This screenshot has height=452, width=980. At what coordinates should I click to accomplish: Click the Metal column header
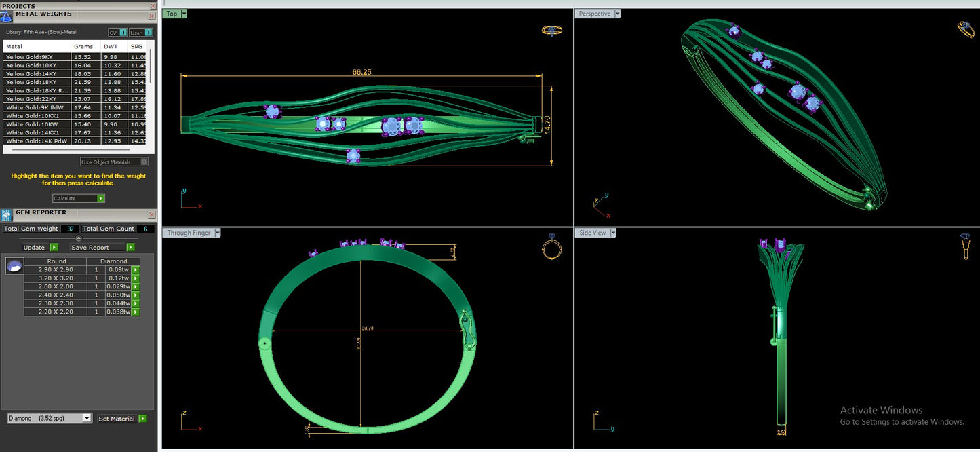coord(37,47)
